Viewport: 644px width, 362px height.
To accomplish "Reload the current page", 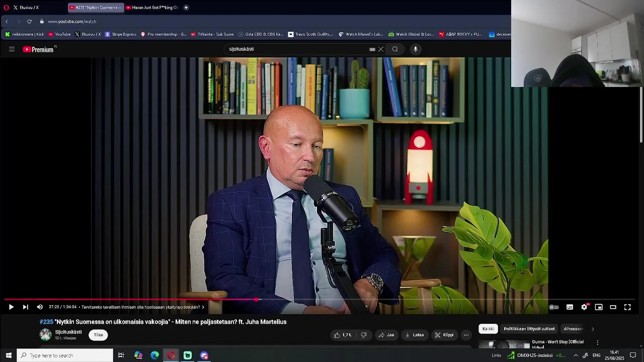I will tap(29, 22).
